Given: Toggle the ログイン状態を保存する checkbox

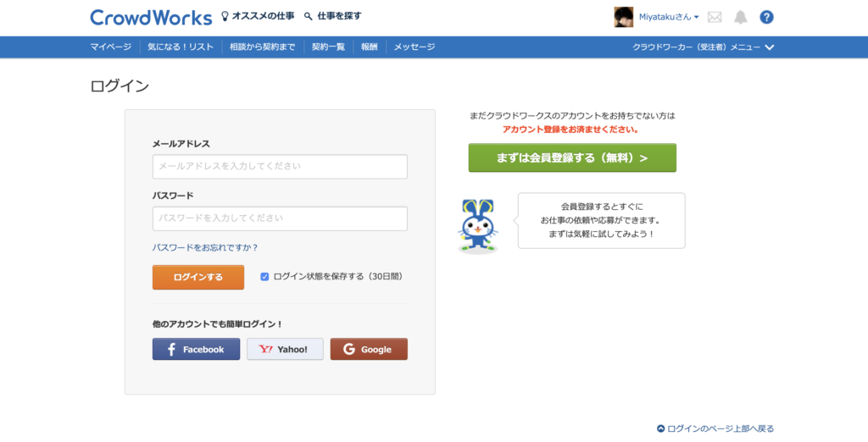Looking at the screenshot, I should click(264, 277).
